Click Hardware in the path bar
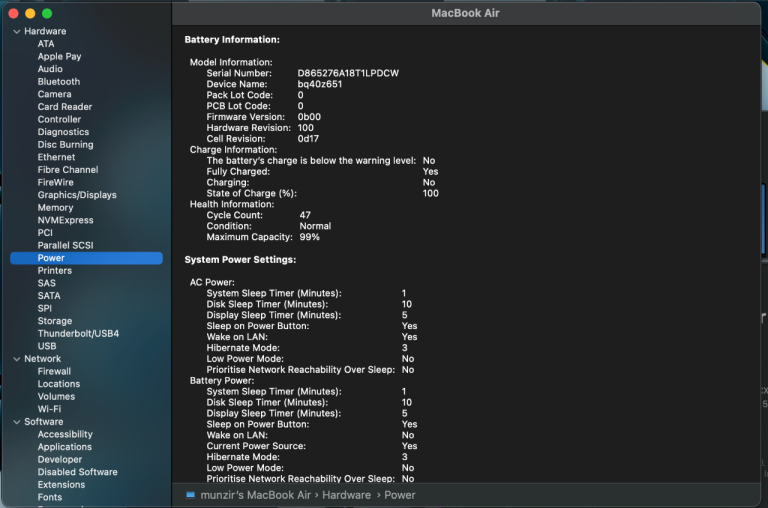 tap(346, 495)
